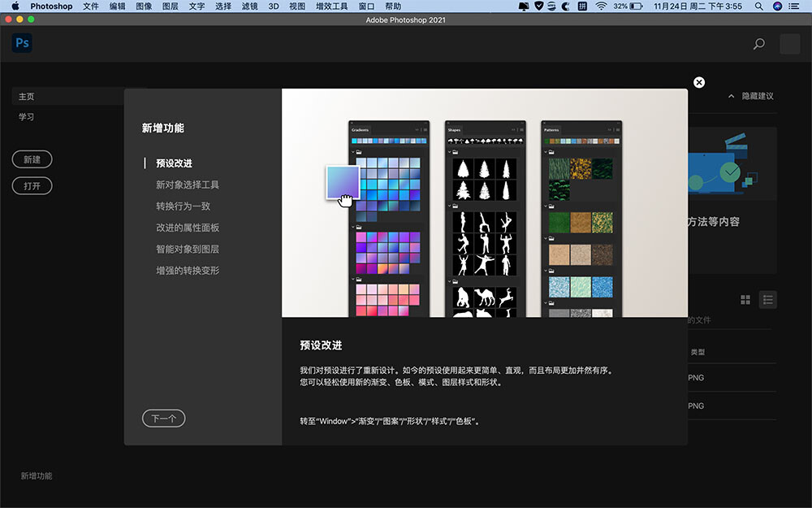Open screen mirroring display icon
812x508 pixels.
(524, 7)
